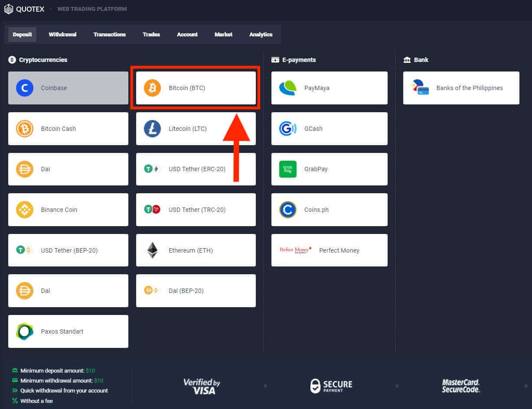Click the green GrabPay icon
This screenshot has height=409, width=532.
coord(287,169)
